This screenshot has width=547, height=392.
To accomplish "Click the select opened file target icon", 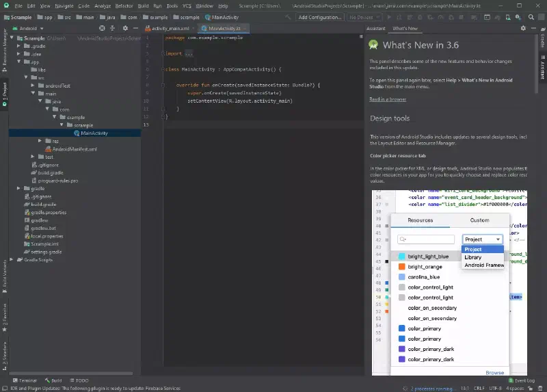I will point(102,28).
